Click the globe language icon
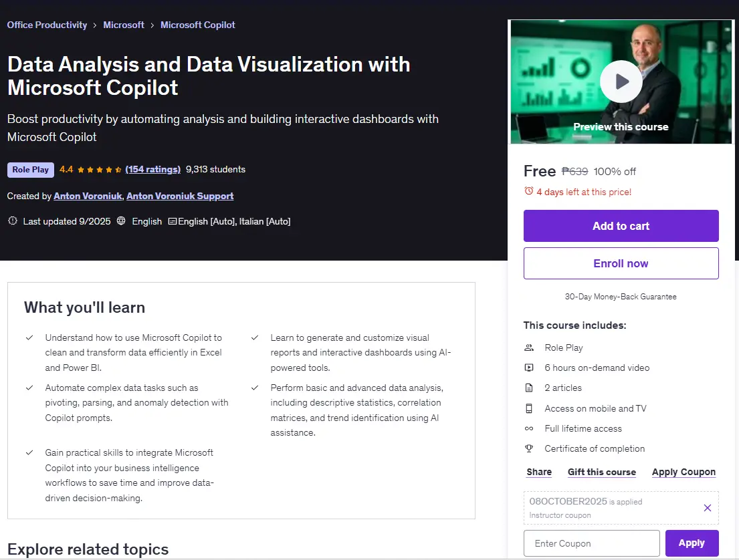The width and height of the screenshot is (739, 560). point(121,221)
